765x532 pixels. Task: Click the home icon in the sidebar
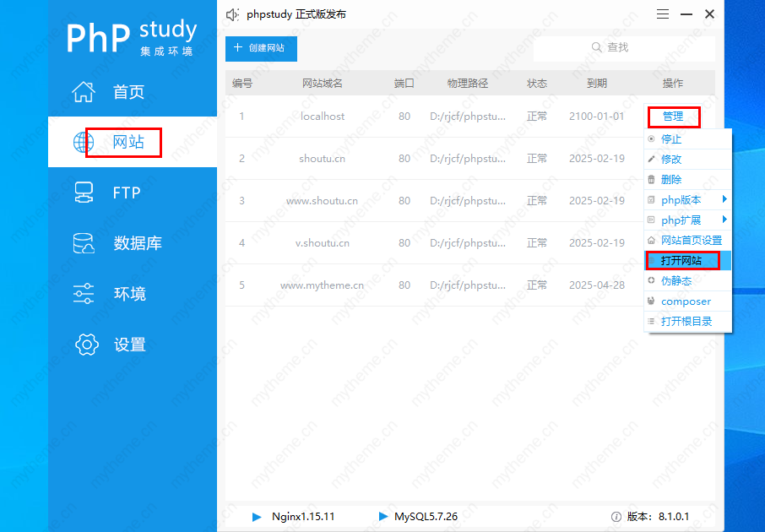(x=84, y=92)
